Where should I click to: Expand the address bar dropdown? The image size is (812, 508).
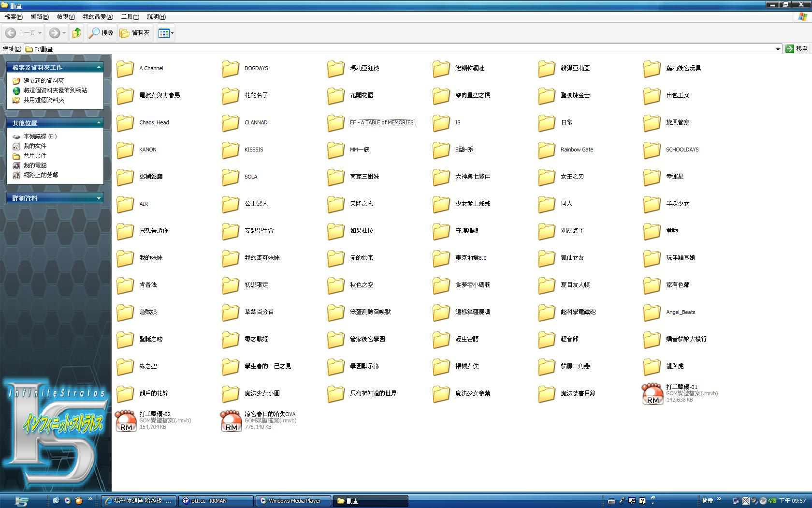[778, 49]
